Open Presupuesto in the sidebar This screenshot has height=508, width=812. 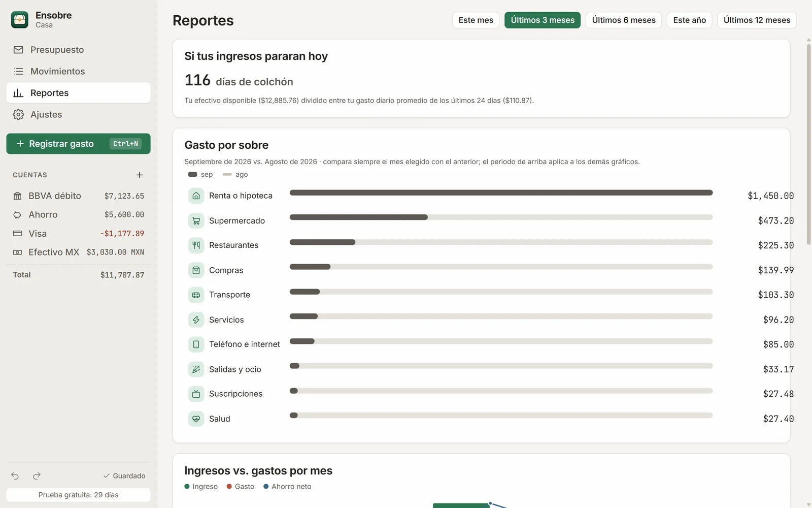pos(78,50)
